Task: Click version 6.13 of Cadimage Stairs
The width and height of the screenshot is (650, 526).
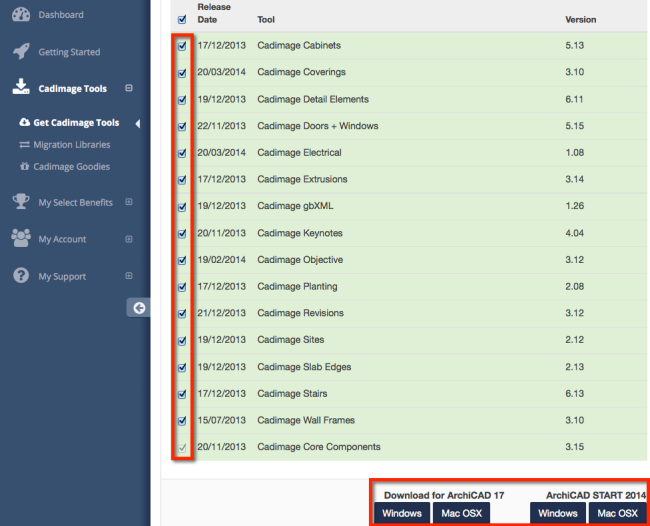Action: pyautogui.click(x=575, y=393)
